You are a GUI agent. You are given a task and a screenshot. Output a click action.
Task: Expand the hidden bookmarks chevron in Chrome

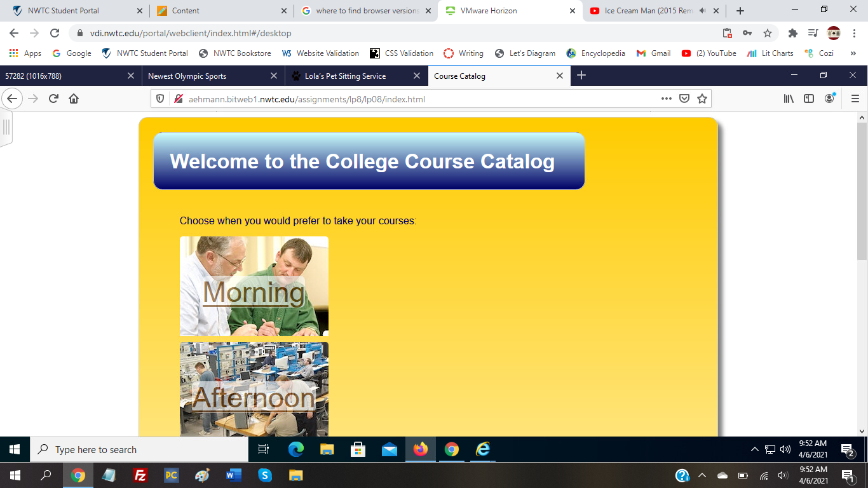[x=853, y=53]
